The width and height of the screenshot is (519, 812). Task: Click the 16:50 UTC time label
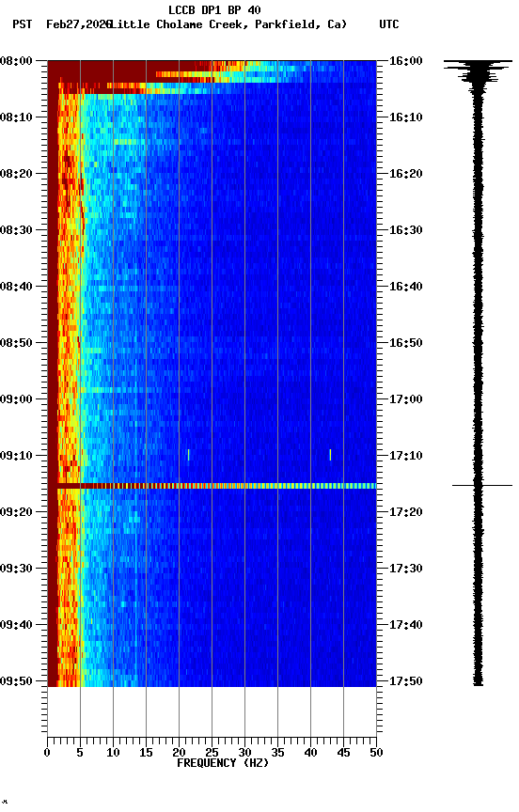[x=406, y=343]
